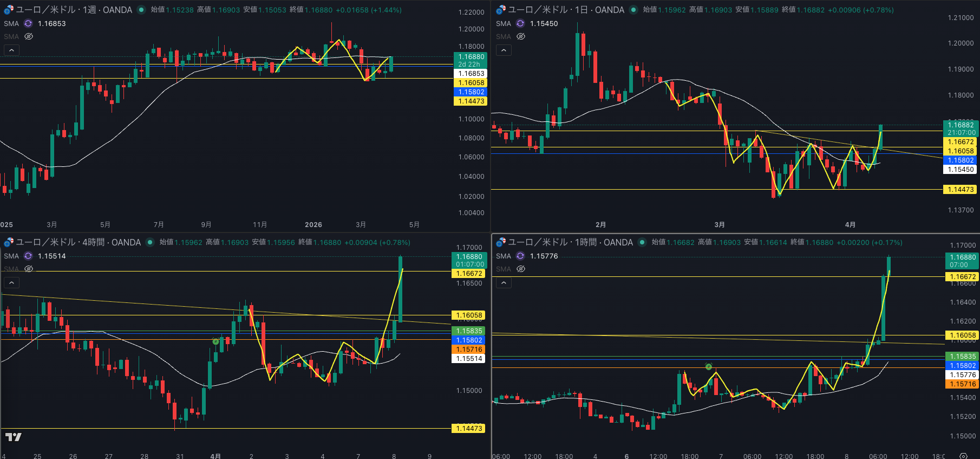Viewport: 980px width, 459px height.
Task: Click the TradingView logo in 4-hour chart
Action: point(14,437)
